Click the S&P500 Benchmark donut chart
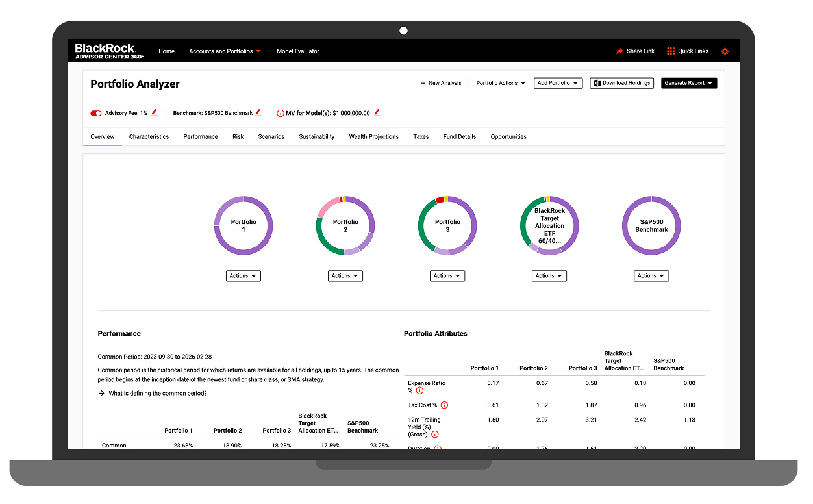813x504 pixels. tap(651, 225)
